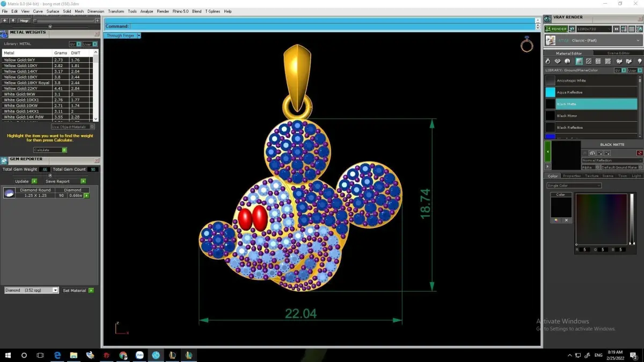Select the light bulb material icon

pyautogui.click(x=640, y=61)
